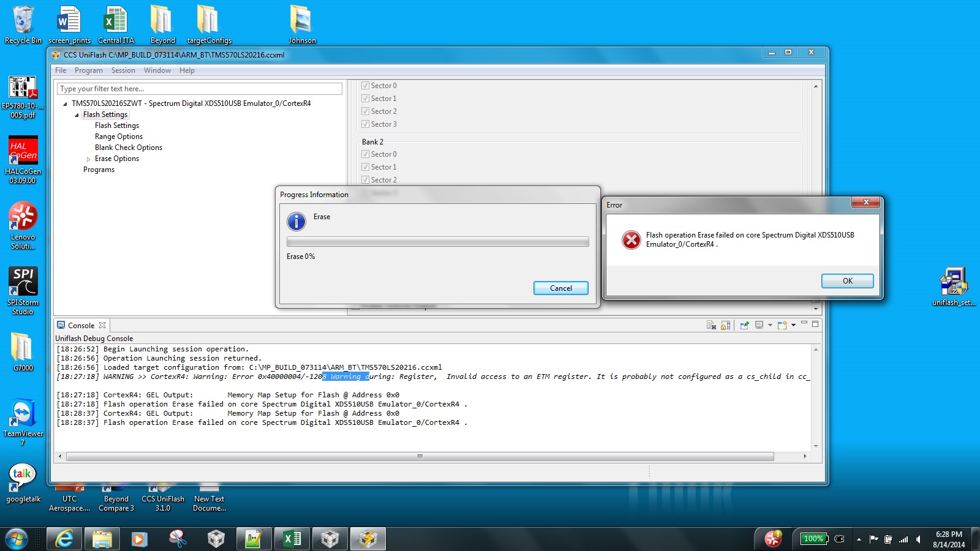Screen dimensions: 980x551
Task: Click console horizontal scroll left arrow
Action: coord(60,456)
